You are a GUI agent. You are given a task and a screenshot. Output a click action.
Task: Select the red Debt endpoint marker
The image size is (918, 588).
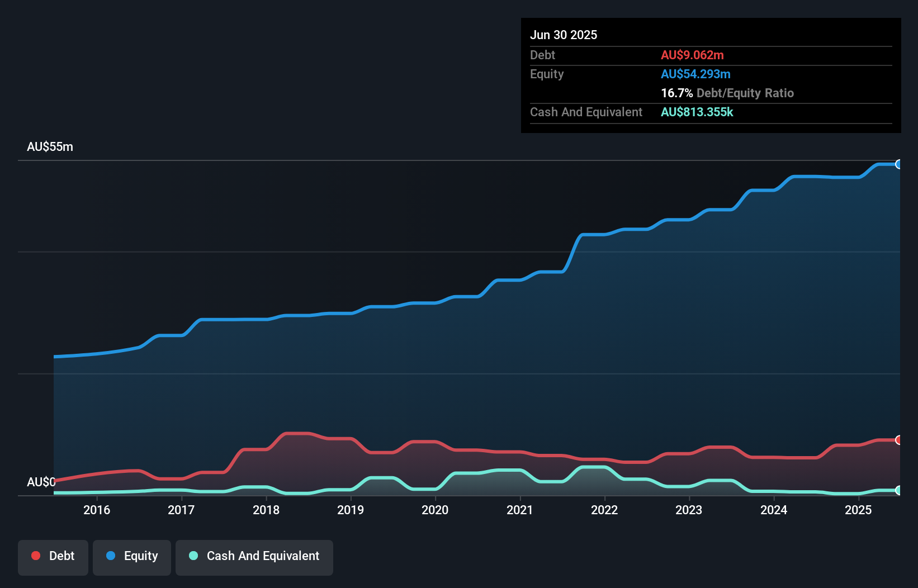coord(898,440)
